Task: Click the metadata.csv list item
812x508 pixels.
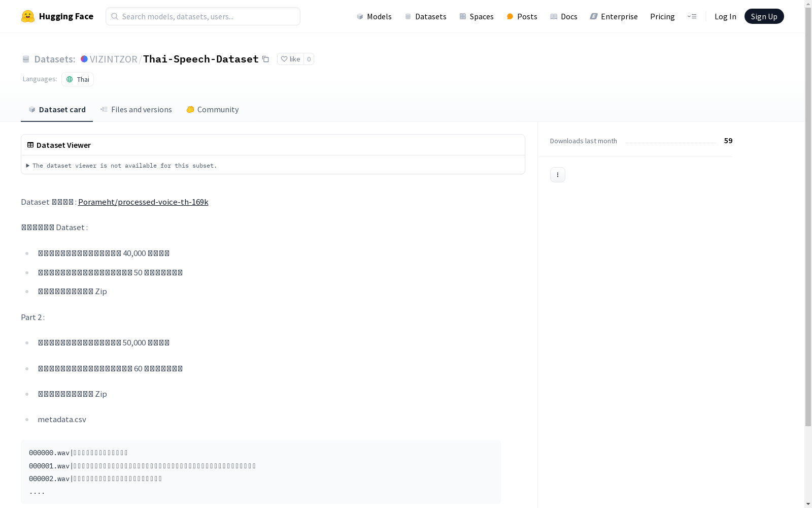Action: [x=62, y=419]
